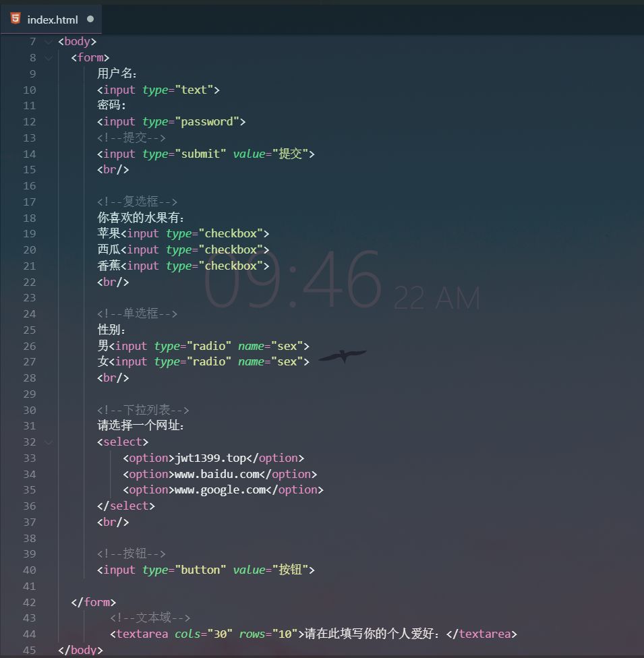The width and height of the screenshot is (644, 658).
Task: Click the closing form tag on line 42
Action: tap(94, 602)
